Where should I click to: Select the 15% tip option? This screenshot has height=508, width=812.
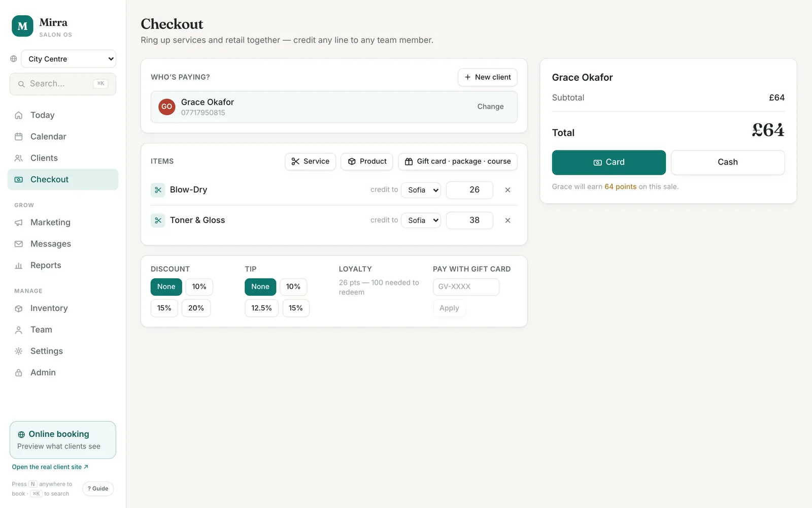point(296,308)
